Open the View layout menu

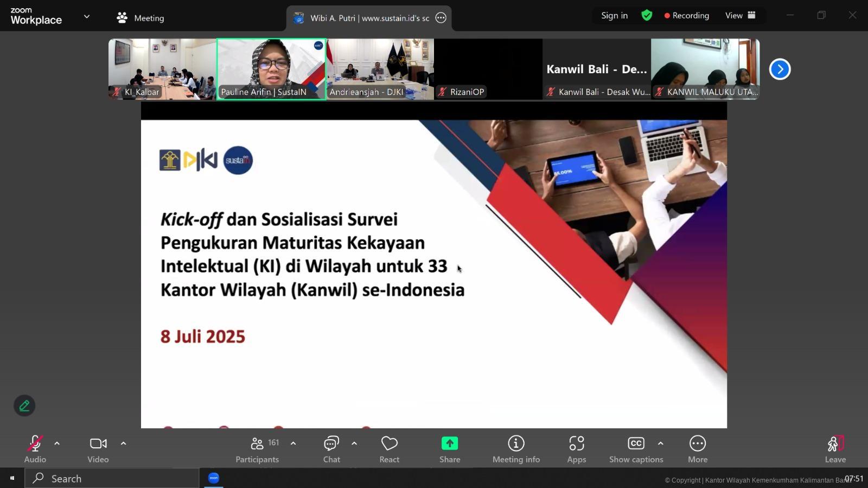[740, 15]
